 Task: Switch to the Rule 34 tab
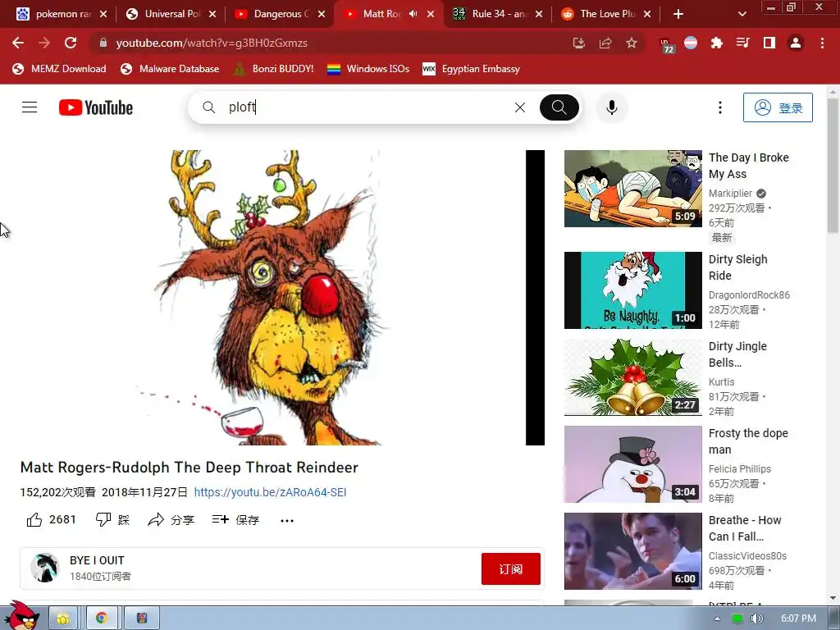click(x=497, y=14)
